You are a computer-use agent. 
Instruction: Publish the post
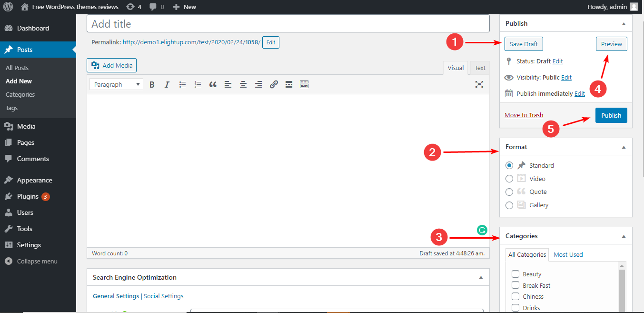[611, 115]
